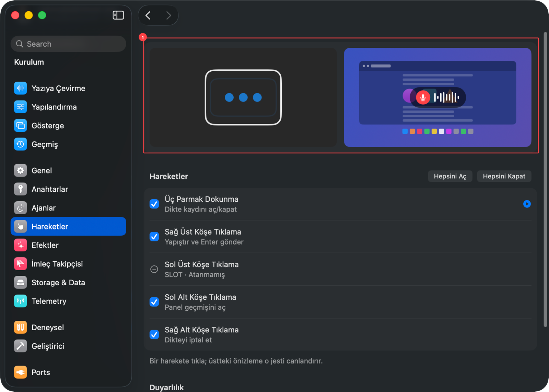Switch to the Gösterge pane
The image size is (549, 392).
pos(68,126)
